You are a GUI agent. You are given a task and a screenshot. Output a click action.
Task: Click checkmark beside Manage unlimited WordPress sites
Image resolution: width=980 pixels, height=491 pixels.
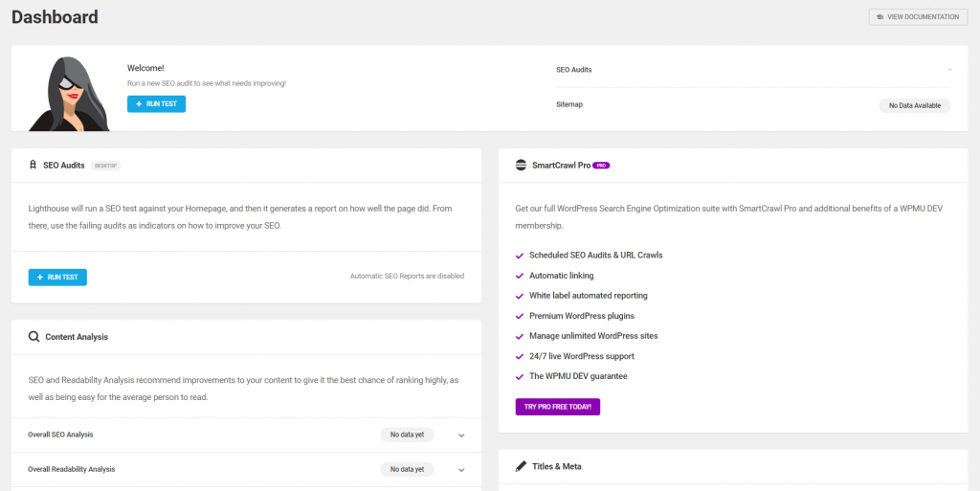point(519,337)
